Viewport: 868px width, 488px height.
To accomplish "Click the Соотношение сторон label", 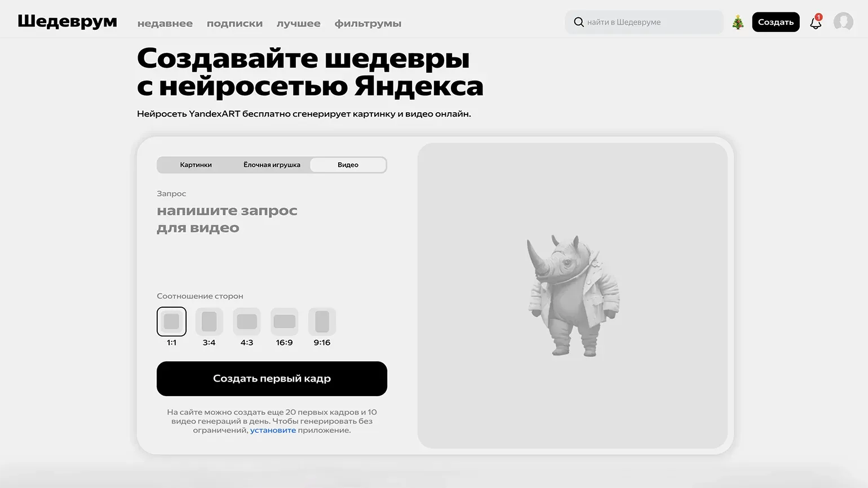I will pos(200,296).
